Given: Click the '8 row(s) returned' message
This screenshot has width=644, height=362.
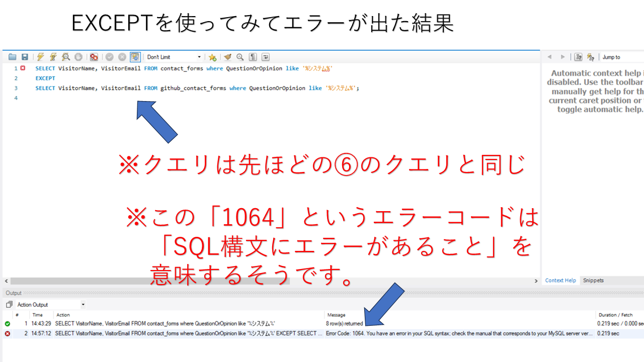Looking at the screenshot, I should click(344, 324).
